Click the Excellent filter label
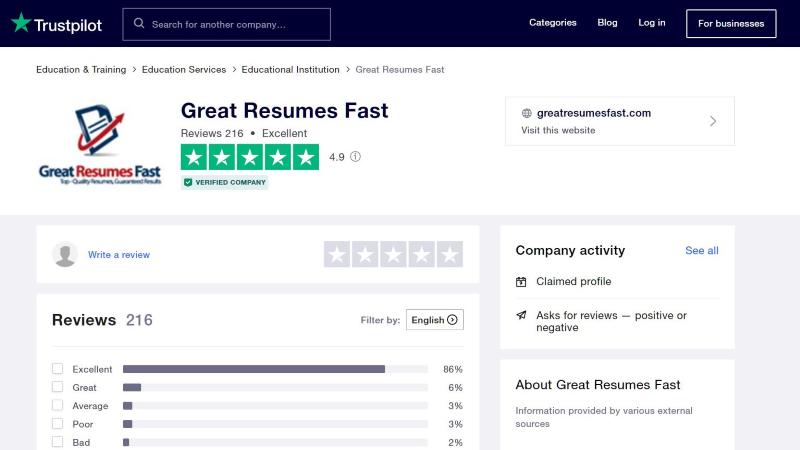 pyautogui.click(x=92, y=369)
